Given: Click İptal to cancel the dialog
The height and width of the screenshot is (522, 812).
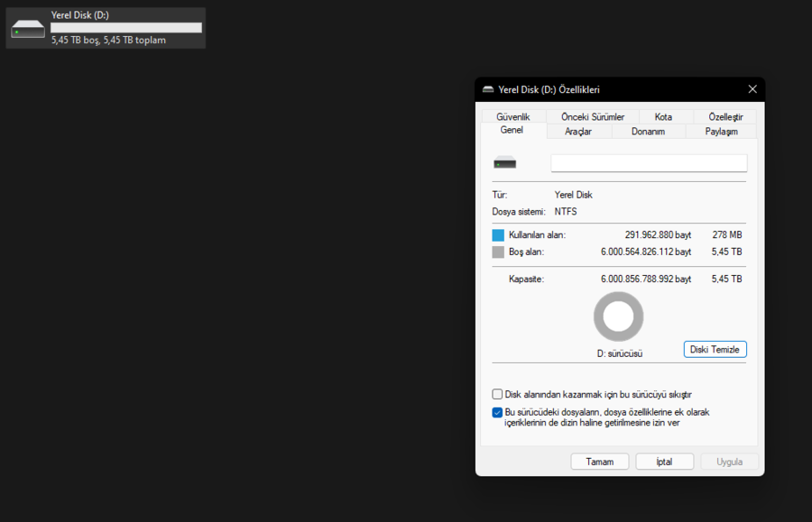Looking at the screenshot, I should pos(664,462).
